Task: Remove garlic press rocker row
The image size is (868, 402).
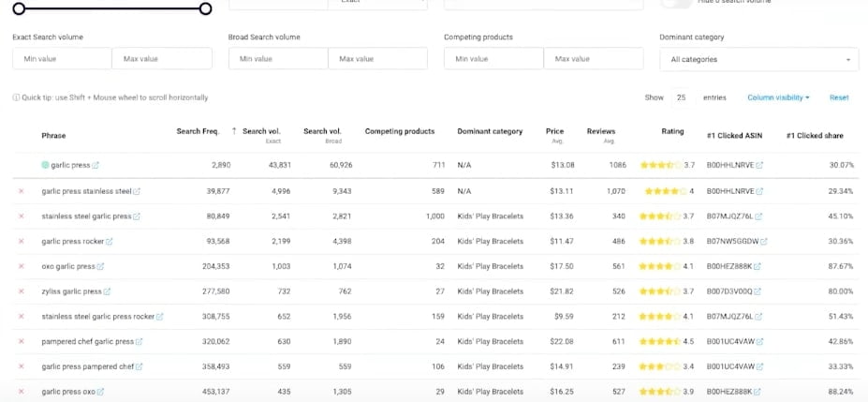Action: tap(22, 241)
